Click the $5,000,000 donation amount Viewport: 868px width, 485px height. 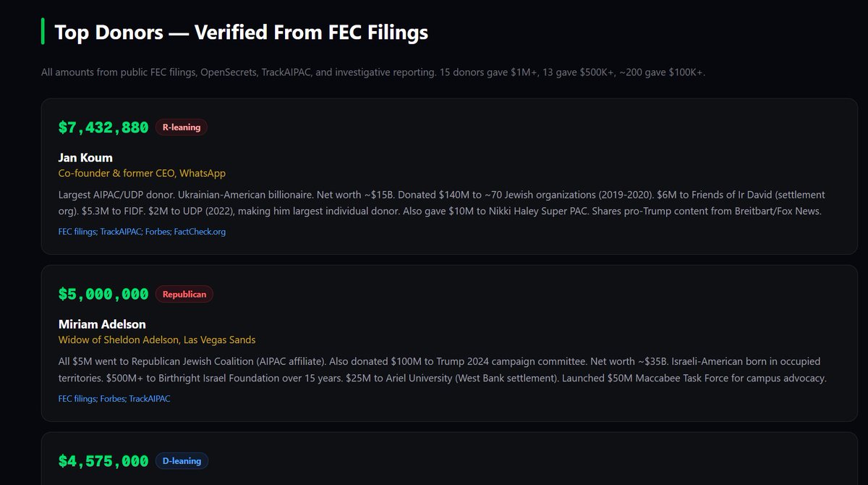pyautogui.click(x=103, y=295)
